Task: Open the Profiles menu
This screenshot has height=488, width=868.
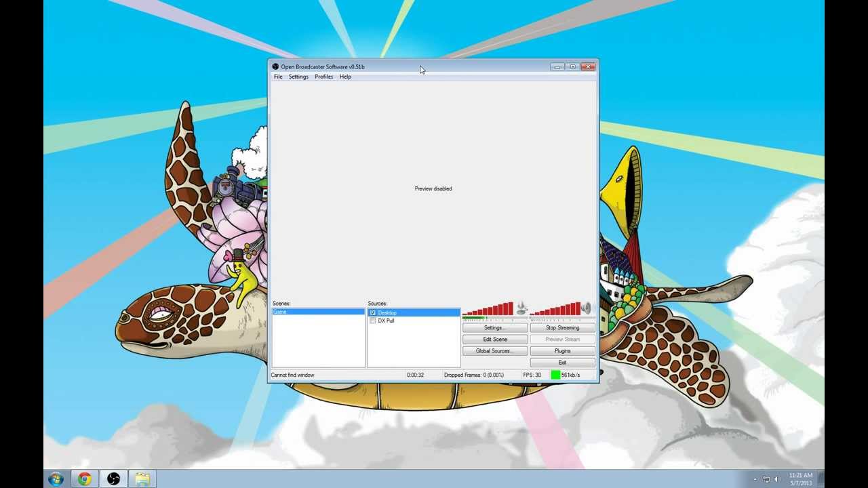Action: pos(324,77)
